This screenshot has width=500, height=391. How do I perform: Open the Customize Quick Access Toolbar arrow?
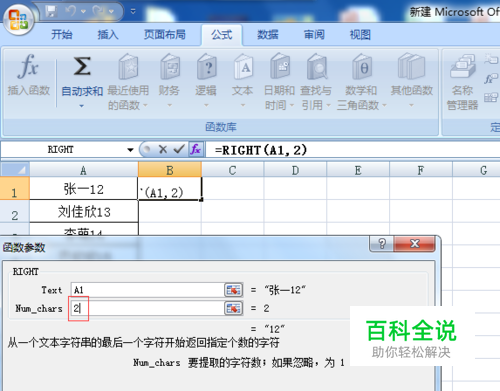[133, 12]
